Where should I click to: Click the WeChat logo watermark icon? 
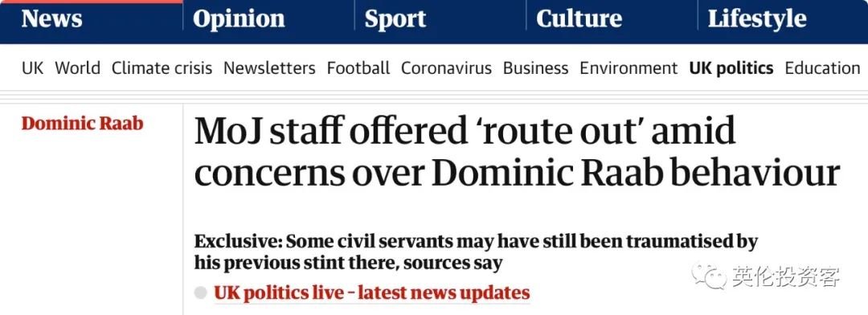708,276
